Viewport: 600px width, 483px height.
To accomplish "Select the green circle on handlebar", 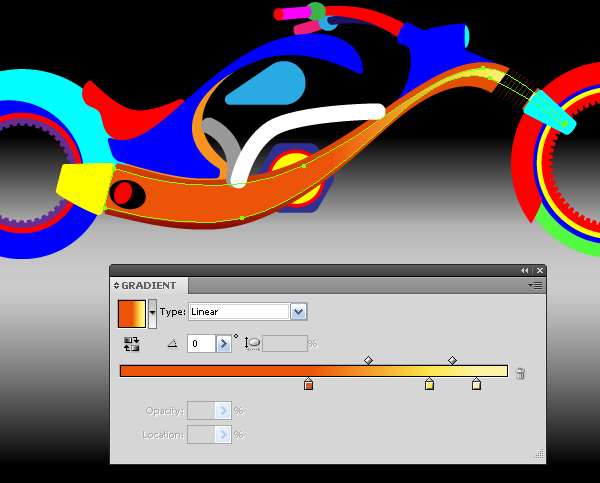I will [317, 11].
